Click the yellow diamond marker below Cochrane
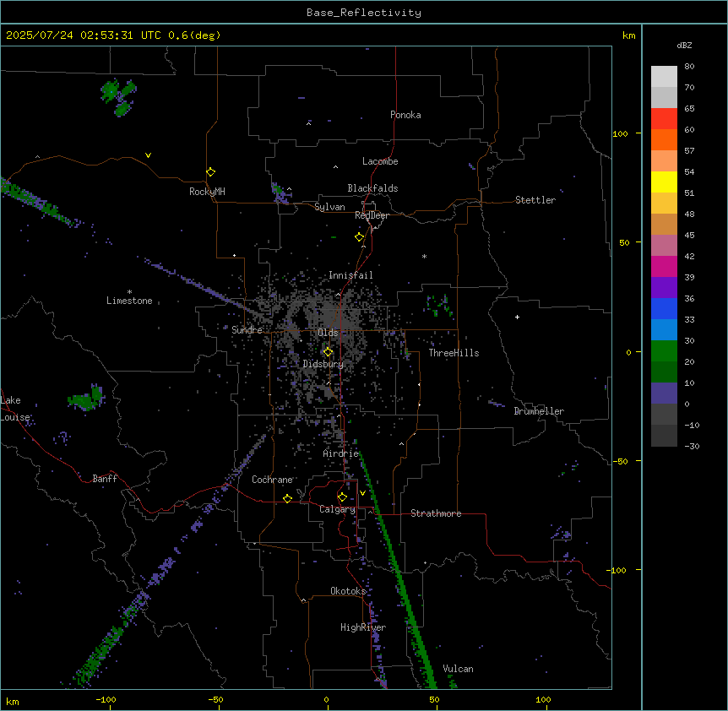 click(287, 498)
